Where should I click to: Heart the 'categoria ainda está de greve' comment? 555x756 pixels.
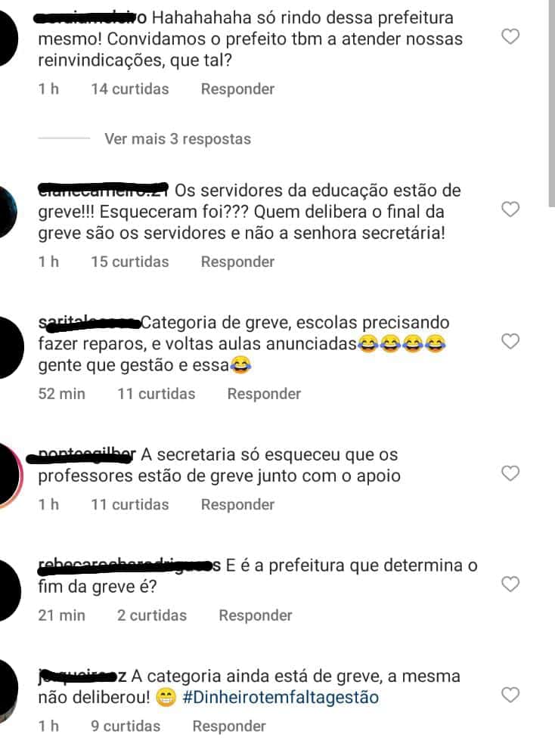tap(510, 695)
